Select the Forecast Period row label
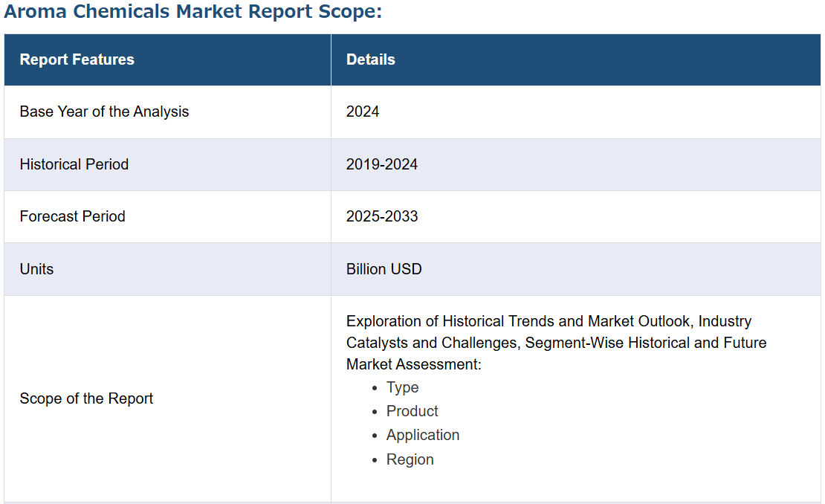The height and width of the screenshot is (504, 825). click(72, 216)
